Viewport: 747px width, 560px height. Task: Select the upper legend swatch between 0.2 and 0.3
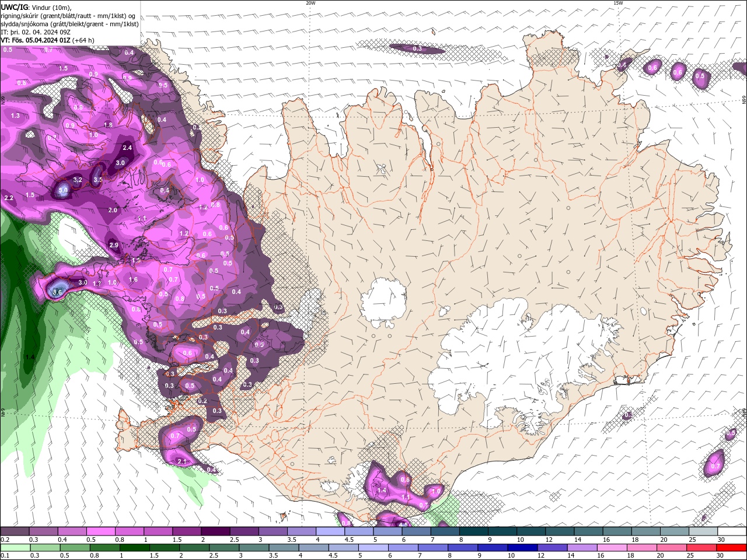click(x=15, y=531)
